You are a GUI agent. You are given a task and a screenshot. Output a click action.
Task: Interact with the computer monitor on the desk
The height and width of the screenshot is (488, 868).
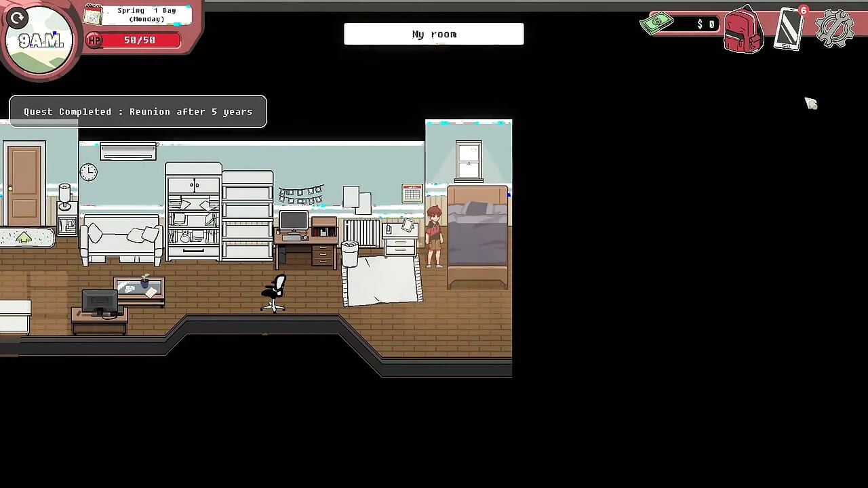point(294,222)
